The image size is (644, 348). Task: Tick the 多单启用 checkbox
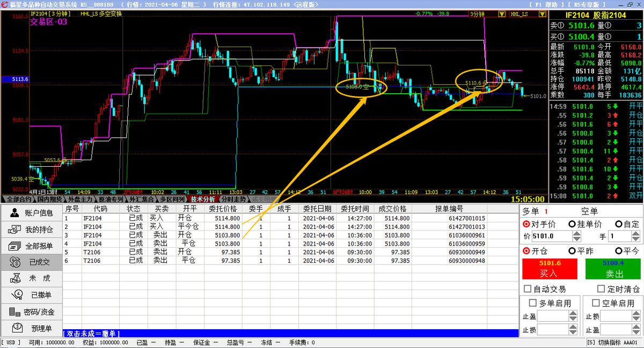pos(533,303)
